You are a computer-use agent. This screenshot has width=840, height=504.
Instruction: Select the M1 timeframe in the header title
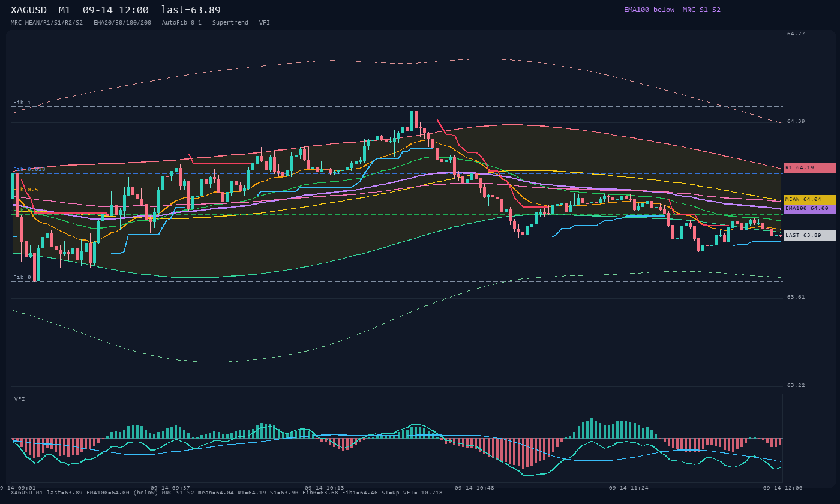pos(65,10)
